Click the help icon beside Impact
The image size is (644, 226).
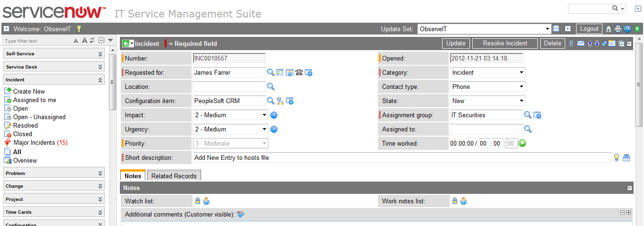[274, 115]
